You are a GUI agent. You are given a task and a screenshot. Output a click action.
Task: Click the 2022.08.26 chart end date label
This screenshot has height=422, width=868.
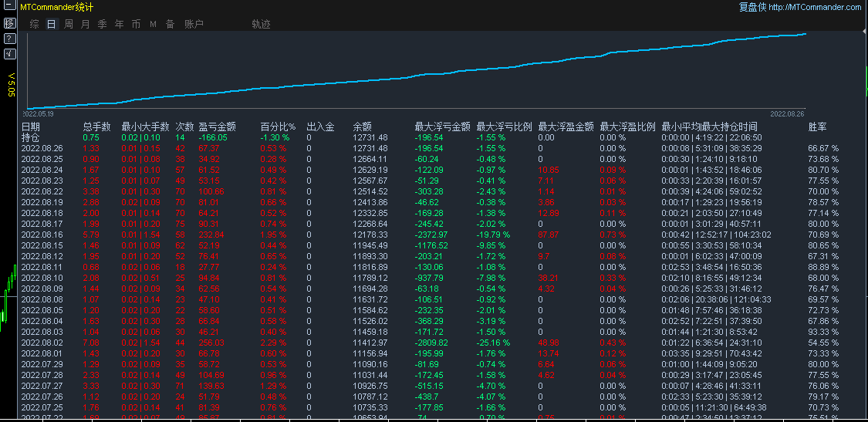tap(787, 113)
